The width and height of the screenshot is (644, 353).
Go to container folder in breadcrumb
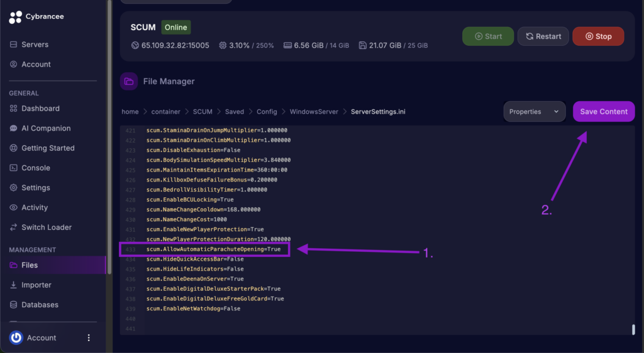pos(165,112)
